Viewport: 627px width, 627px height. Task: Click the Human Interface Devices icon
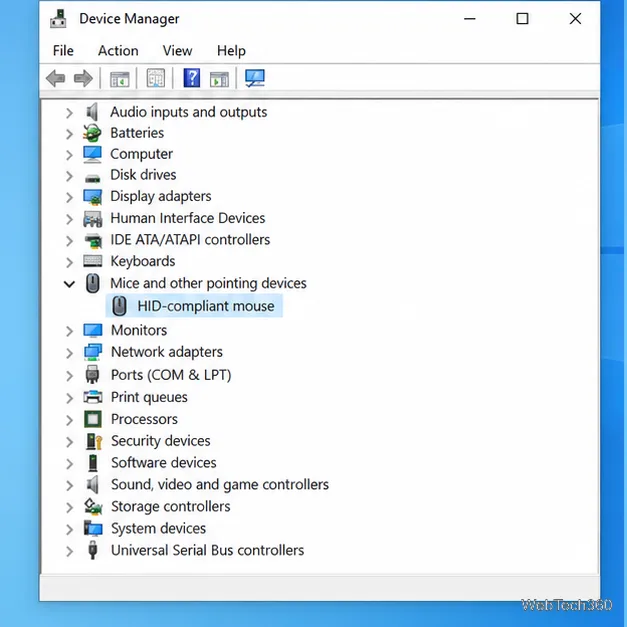(x=92, y=219)
